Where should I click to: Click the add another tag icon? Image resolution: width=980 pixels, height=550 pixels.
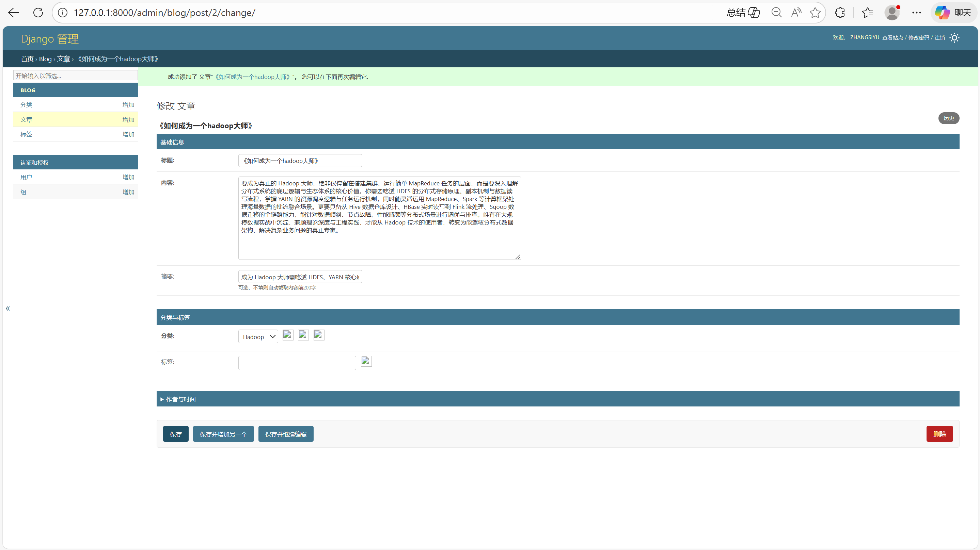pos(366,361)
